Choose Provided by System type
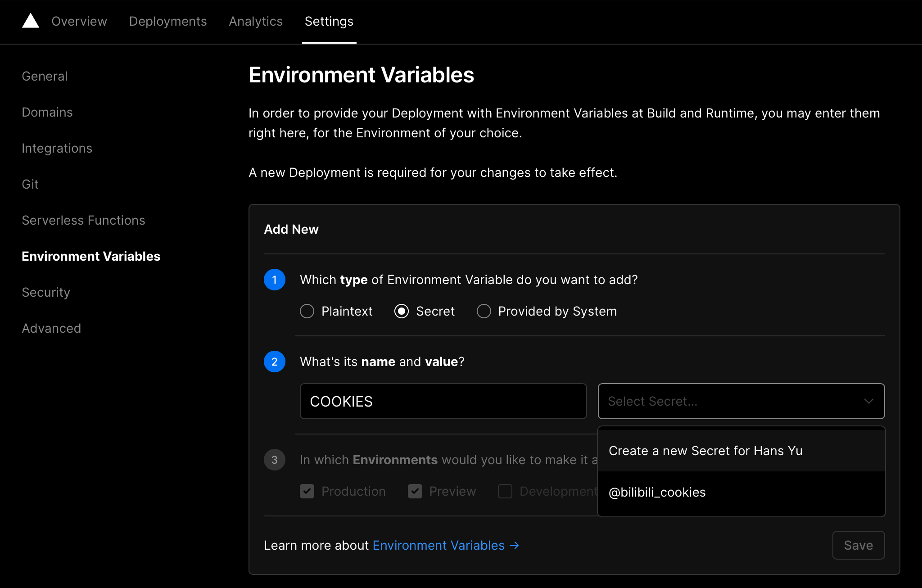Screen dimensions: 922x588 tap(484, 311)
